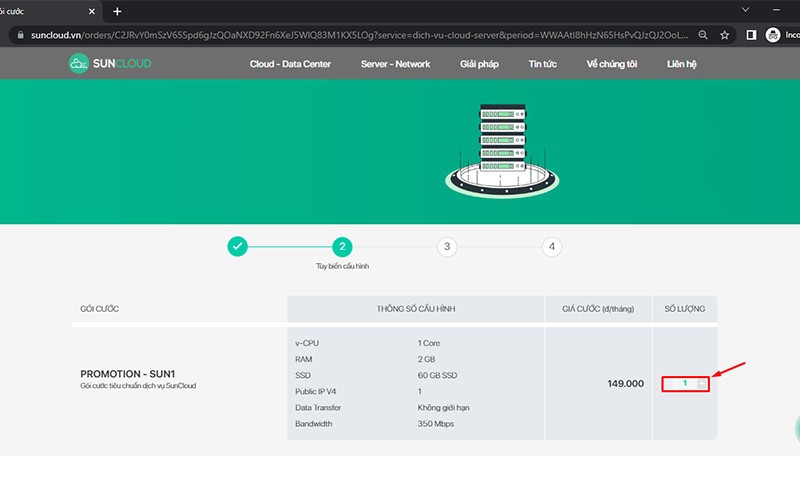
Task: Open the Về chúng tôi menu
Action: (x=612, y=64)
